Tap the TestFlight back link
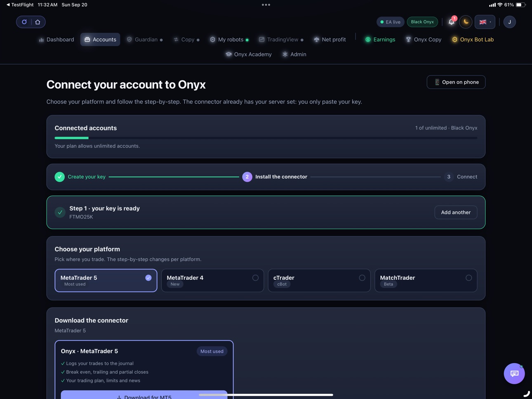This screenshot has height=399, width=532. pyautogui.click(x=20, y=5)
